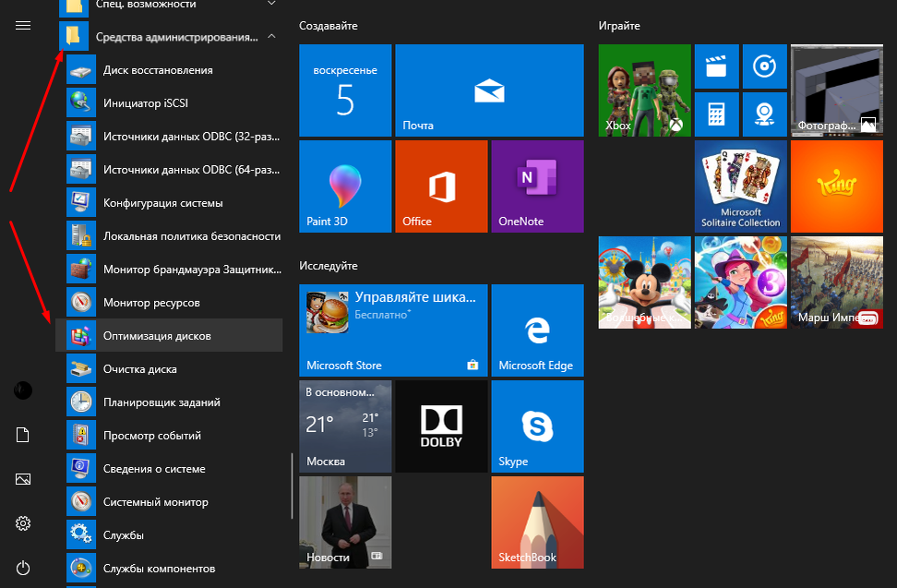Expand the Спец. возможности folder chevron
The image size is (897, 588).
[x=271, y=4]
